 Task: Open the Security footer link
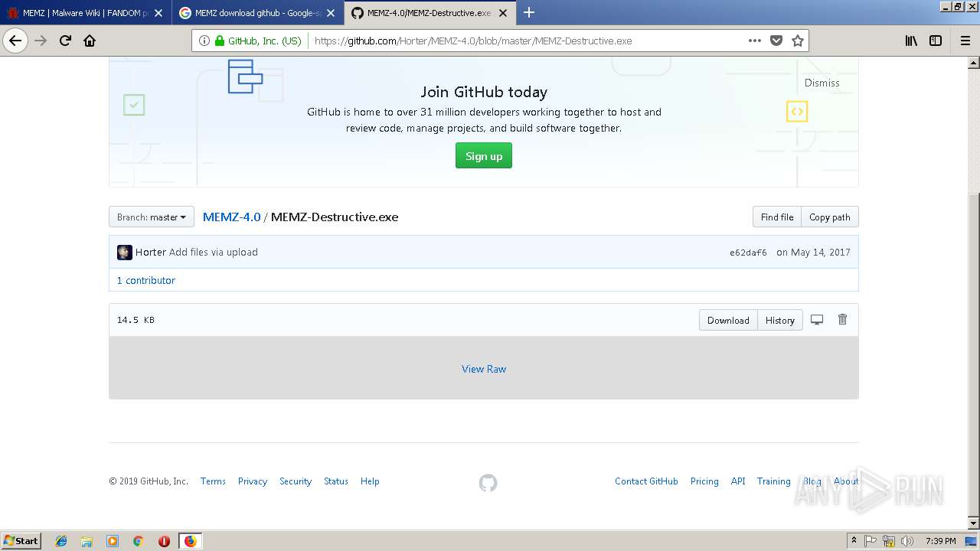(x=296, y=481)
